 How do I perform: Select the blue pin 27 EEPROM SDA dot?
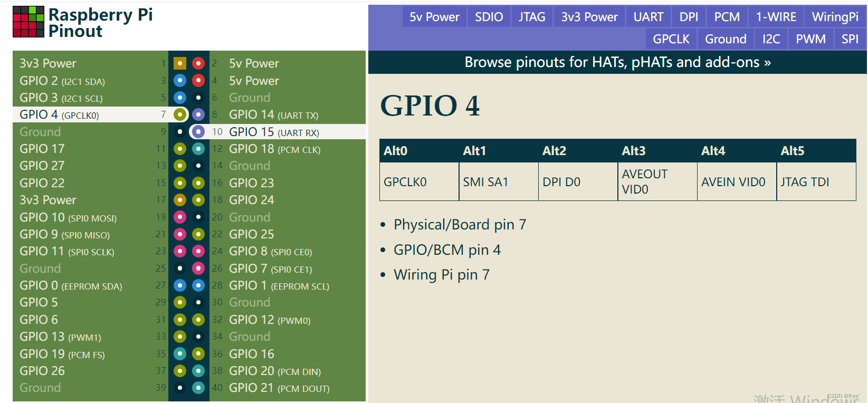pos(180,285)
